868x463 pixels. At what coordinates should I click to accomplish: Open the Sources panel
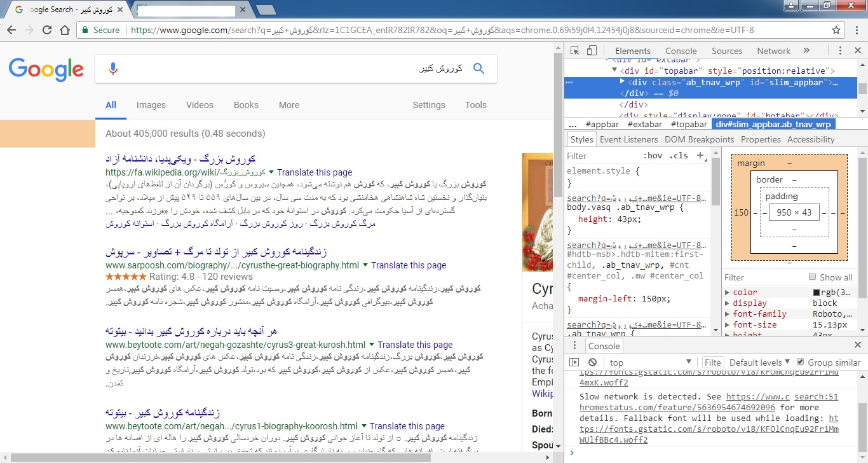click(x=727, y=51)
